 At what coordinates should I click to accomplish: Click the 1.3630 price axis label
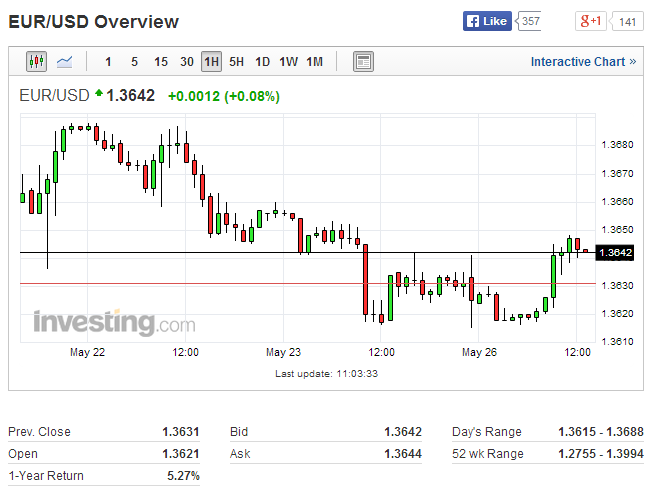click(618, 286)
